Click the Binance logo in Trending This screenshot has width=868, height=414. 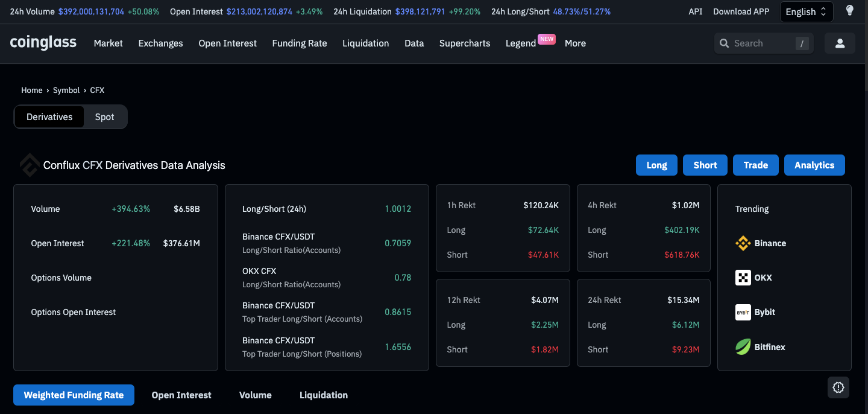tap(743, 243)
